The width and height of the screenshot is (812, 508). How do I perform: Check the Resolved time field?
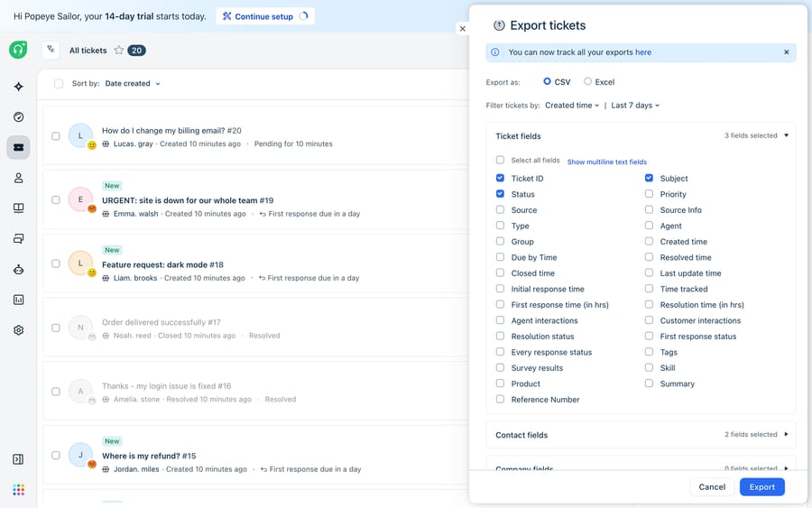649,257
